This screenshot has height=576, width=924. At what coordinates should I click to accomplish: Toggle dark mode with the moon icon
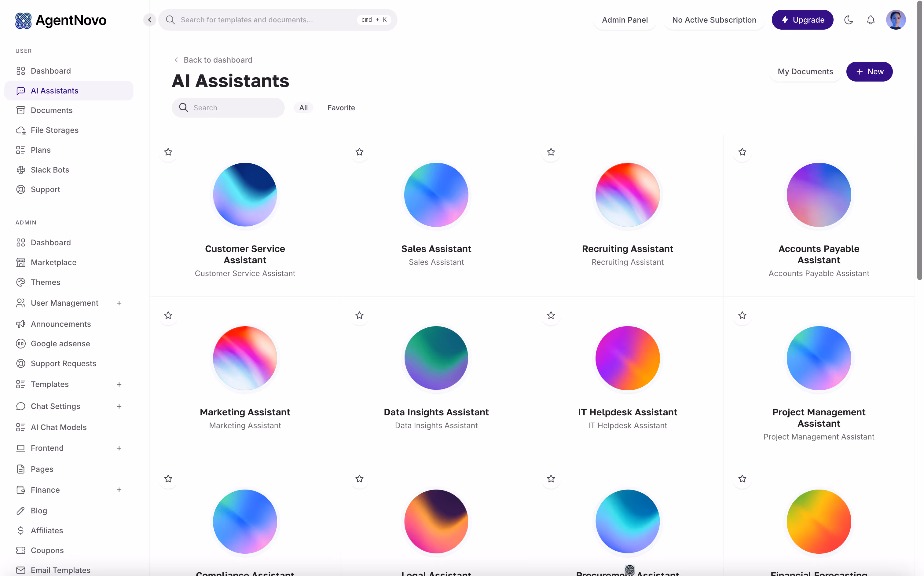848,20
